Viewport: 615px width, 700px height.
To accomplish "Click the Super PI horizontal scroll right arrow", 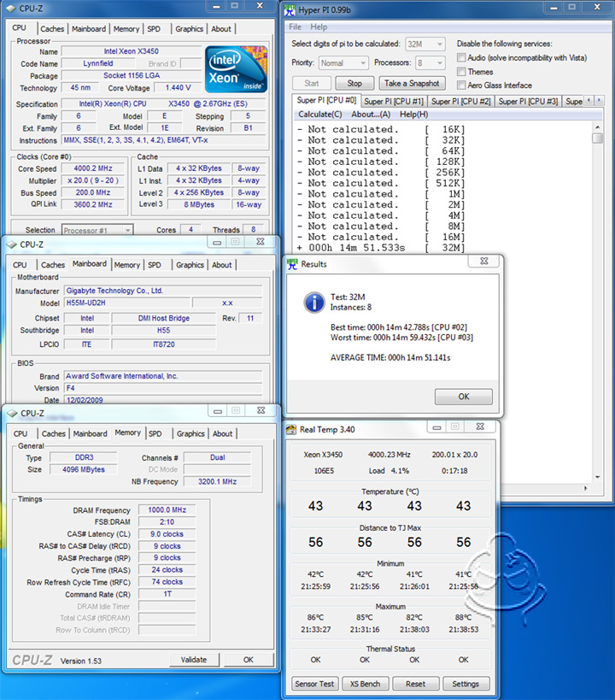I will 586,488.
